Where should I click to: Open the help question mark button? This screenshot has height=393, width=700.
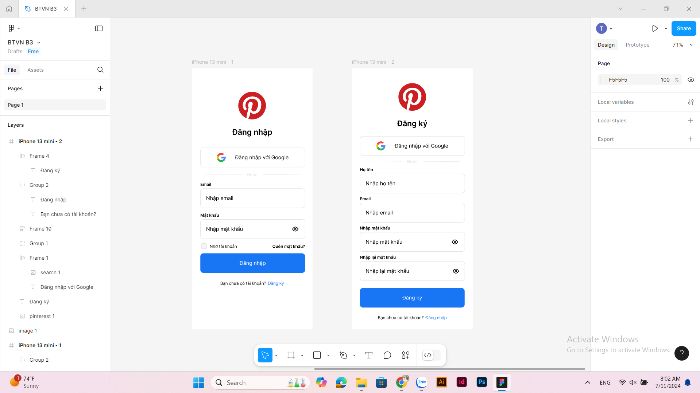[681, 353]
